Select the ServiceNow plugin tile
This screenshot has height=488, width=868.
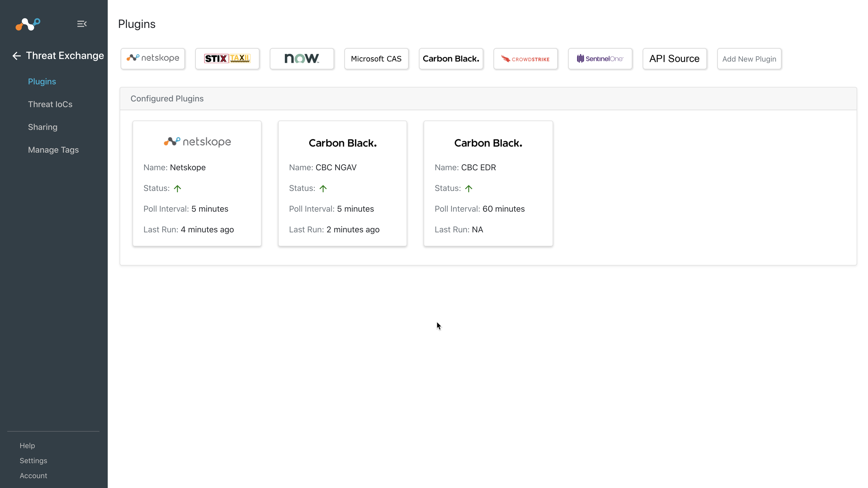pos(302,58)
